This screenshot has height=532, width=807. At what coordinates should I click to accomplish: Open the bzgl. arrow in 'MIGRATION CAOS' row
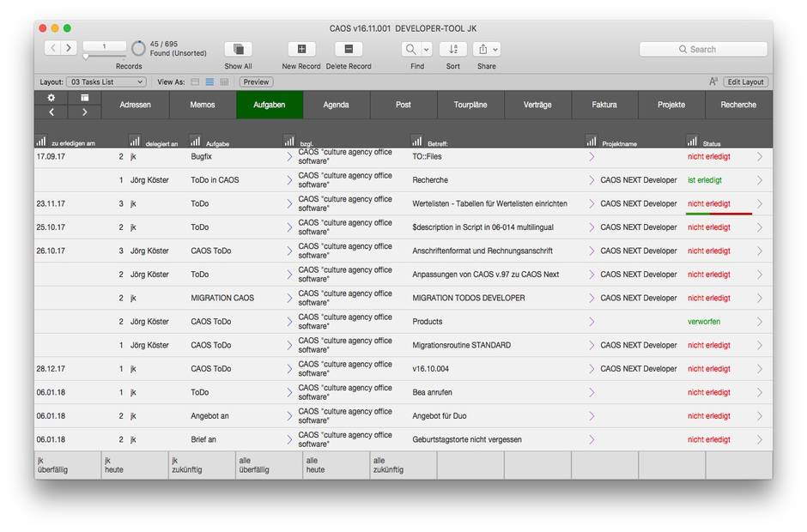tap(289, 298)
